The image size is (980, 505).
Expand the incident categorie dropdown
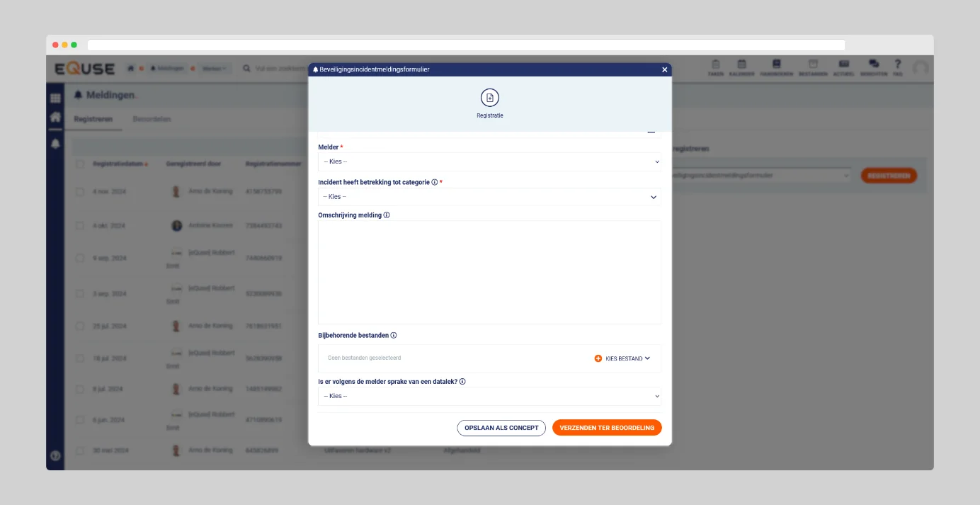[489, 197]
